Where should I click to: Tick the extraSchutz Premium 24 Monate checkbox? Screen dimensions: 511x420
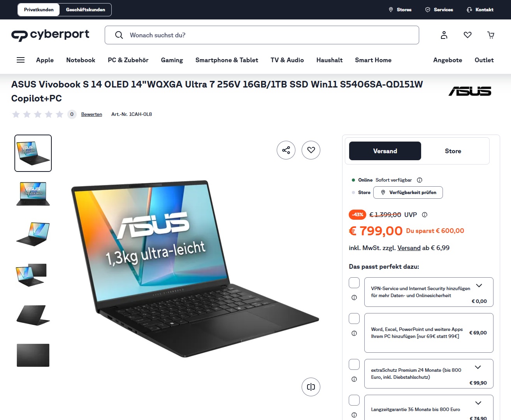[354, 364]
